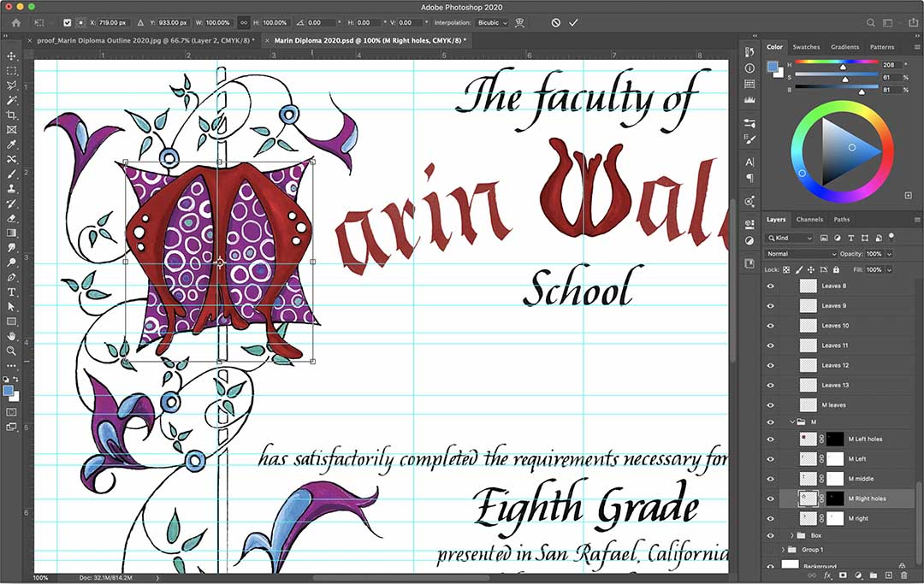Select the Eyedropper tool
The height and width of the screenshot is (584, 924).
click(11, 145)
